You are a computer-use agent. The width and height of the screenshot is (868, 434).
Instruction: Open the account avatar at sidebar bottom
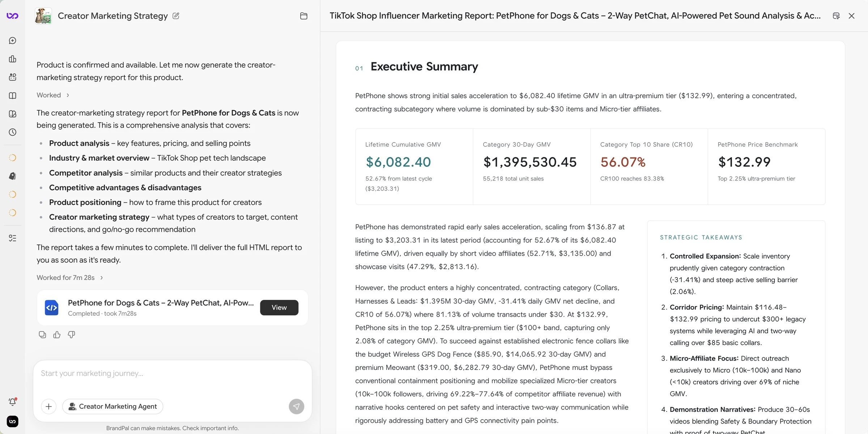(x=12, y=421)
